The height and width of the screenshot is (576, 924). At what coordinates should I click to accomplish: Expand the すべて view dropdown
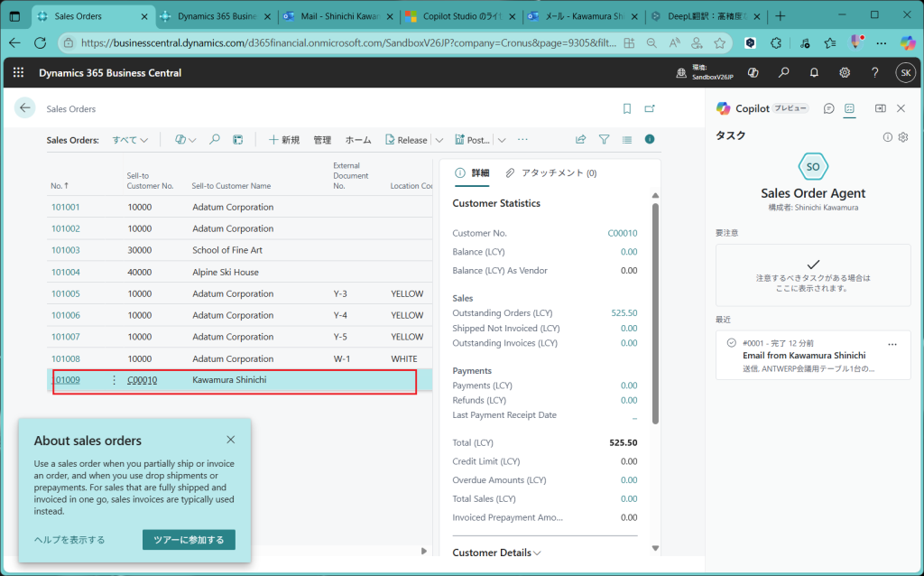130,140
